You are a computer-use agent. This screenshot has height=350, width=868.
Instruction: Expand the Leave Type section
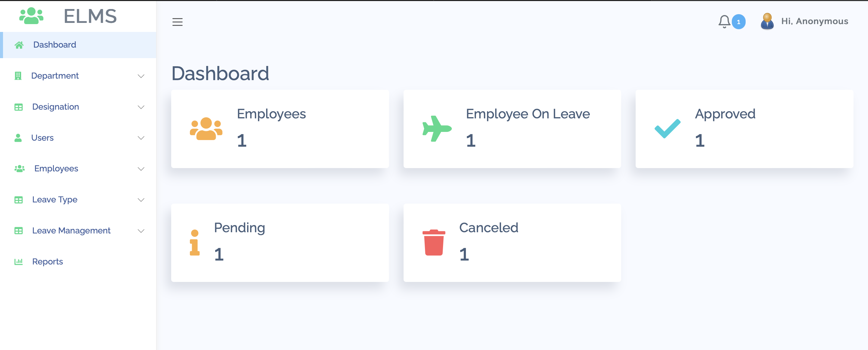pyautogui.click(x=141, y=200)
